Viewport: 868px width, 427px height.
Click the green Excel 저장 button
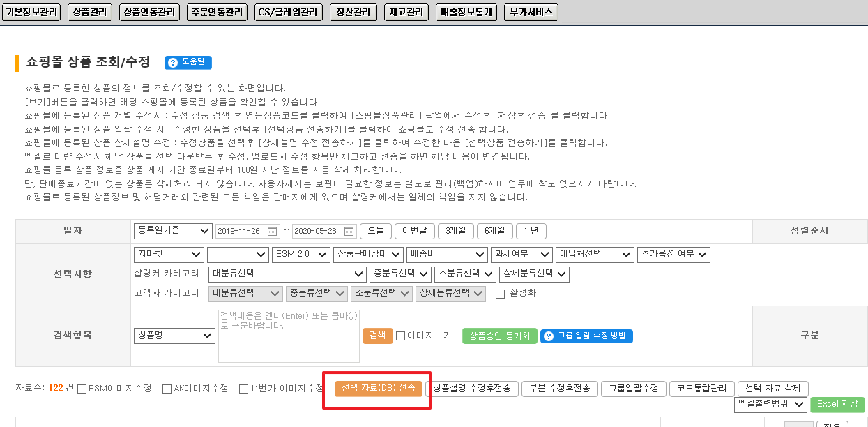[x=837, y=404]
